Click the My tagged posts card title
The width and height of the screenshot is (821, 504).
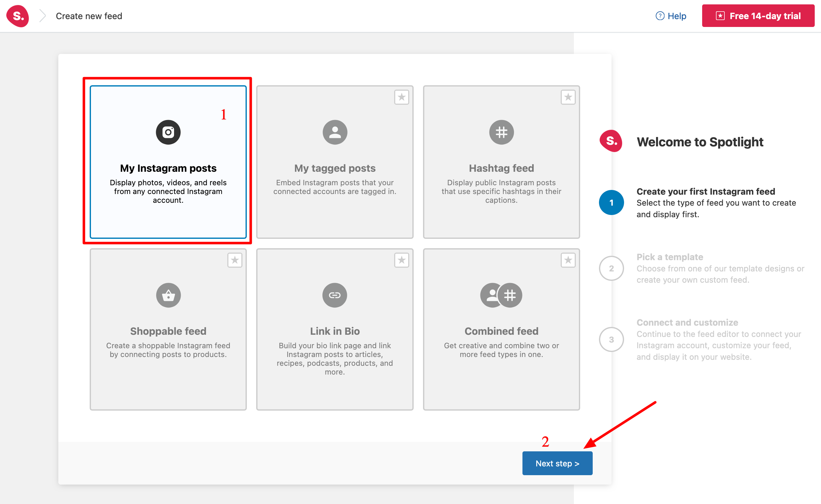pos(335,168)
